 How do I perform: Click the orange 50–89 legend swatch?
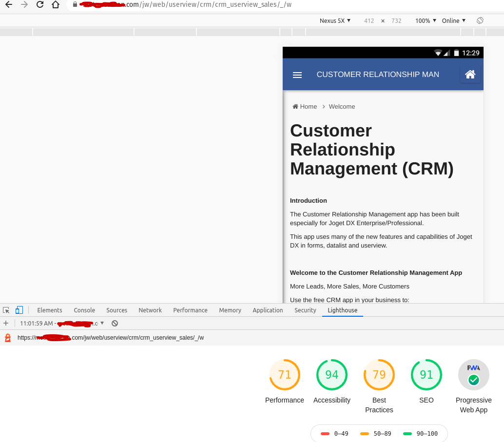[365, 434]
